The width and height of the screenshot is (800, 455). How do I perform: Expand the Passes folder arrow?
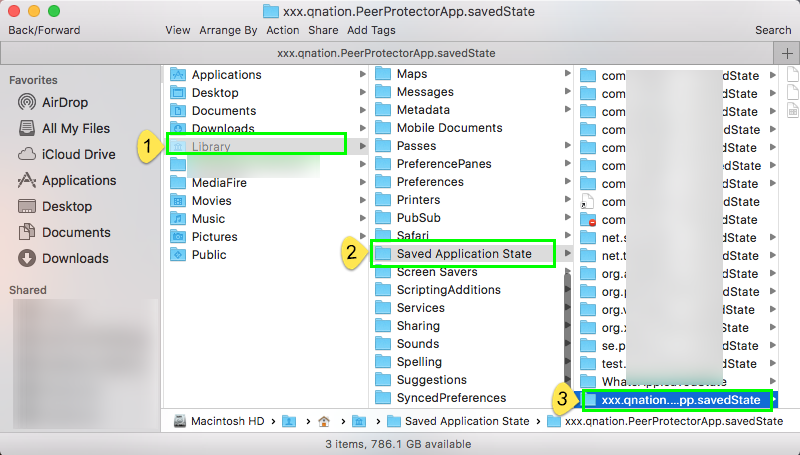(x=567, y=146)
